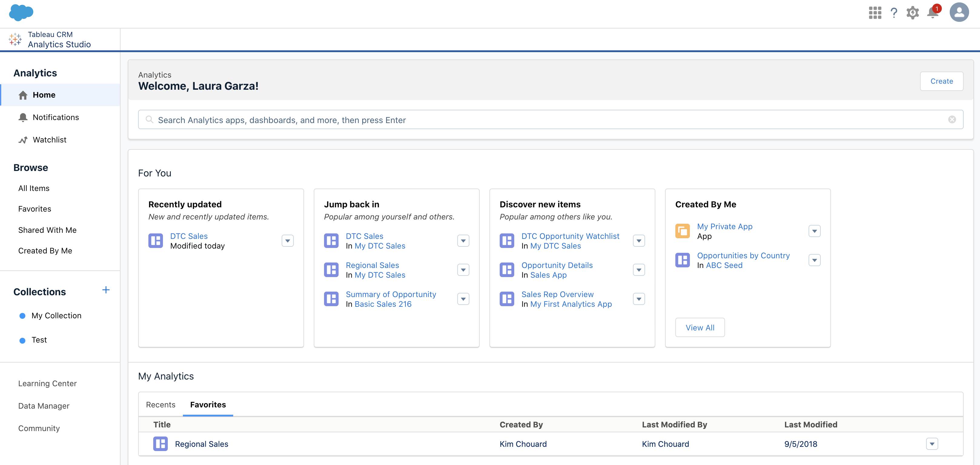Open the My First Analytics App link
This screenshot has height=465, width=980.
571,304
